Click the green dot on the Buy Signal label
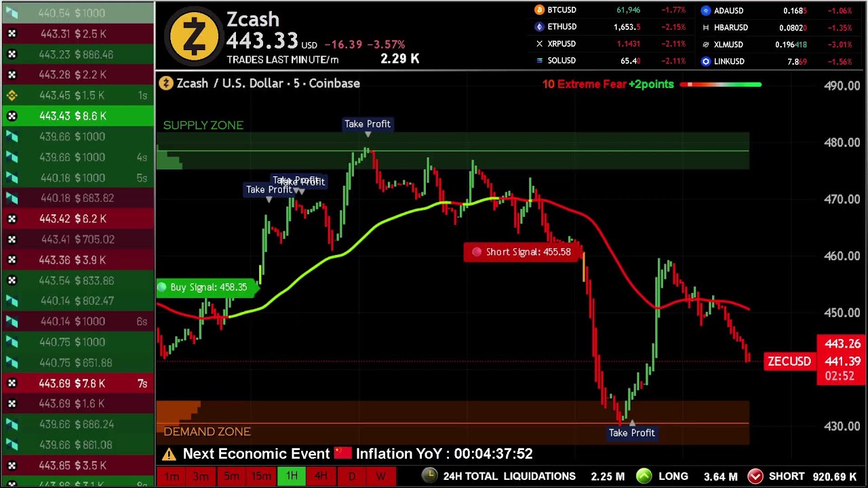This screenshot has width=868, height=488. (162, 287)
